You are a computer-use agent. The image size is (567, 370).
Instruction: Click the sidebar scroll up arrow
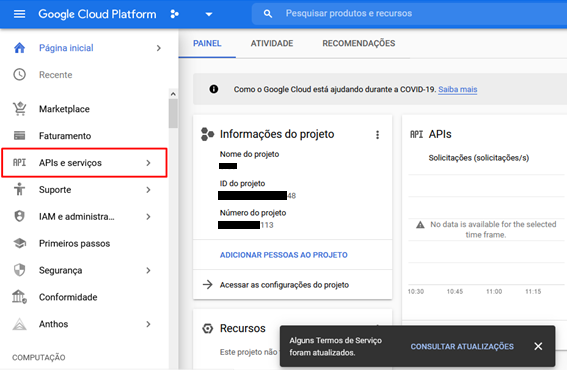[x=173, y=94]
